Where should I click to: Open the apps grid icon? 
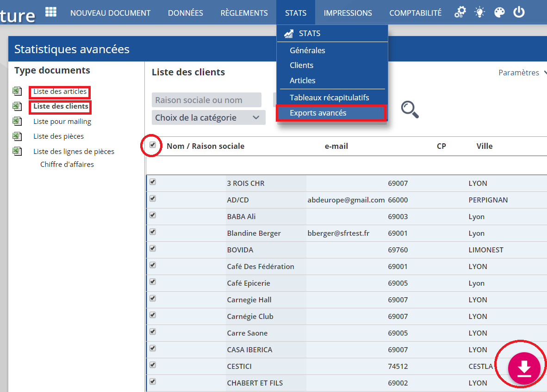tap(51, 12)
